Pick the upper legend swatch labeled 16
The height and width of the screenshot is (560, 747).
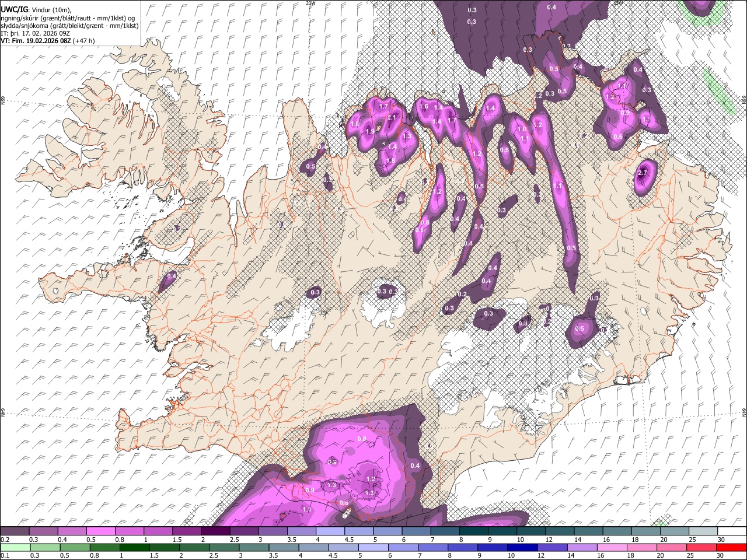617,531
